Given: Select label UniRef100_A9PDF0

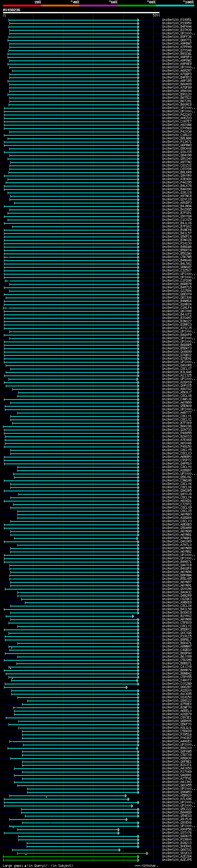Looking at the screenshot, I should coord(177,57).
